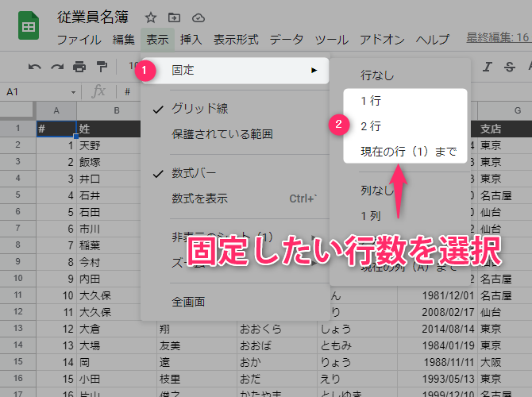Select 現在の行（1）まで option

pos(408,151)
